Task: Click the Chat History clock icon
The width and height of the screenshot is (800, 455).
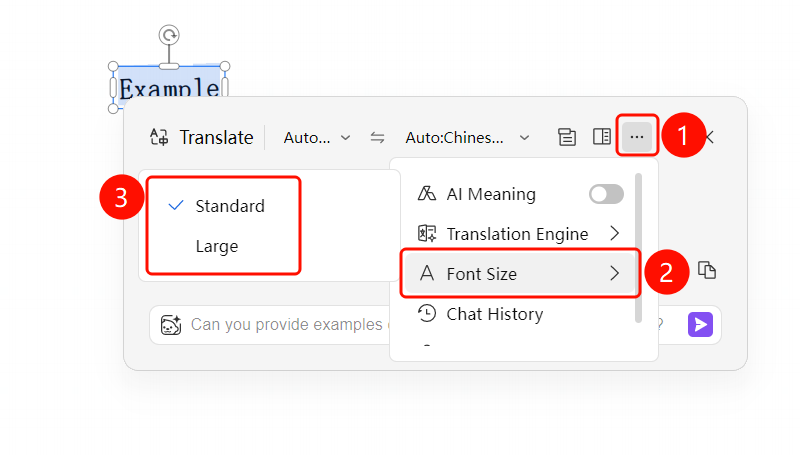Action: 427,313
